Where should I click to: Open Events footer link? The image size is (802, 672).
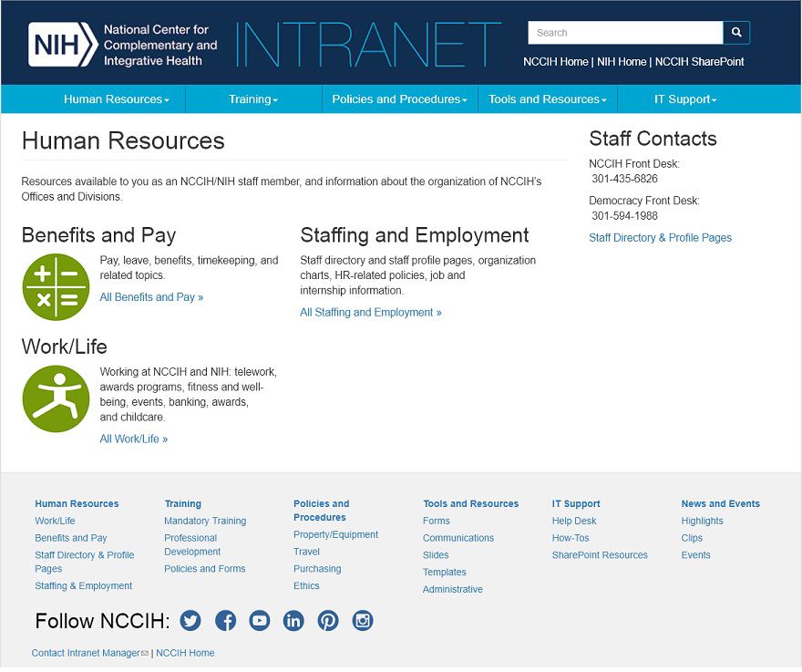pyautogui.click(x=695, y=554)
